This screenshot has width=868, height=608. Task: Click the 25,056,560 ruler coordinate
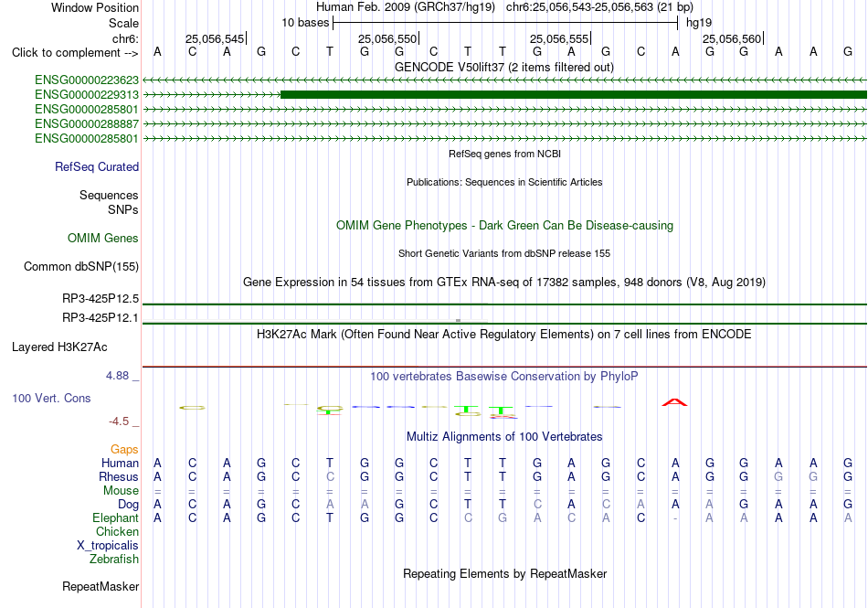pos(732,38)
